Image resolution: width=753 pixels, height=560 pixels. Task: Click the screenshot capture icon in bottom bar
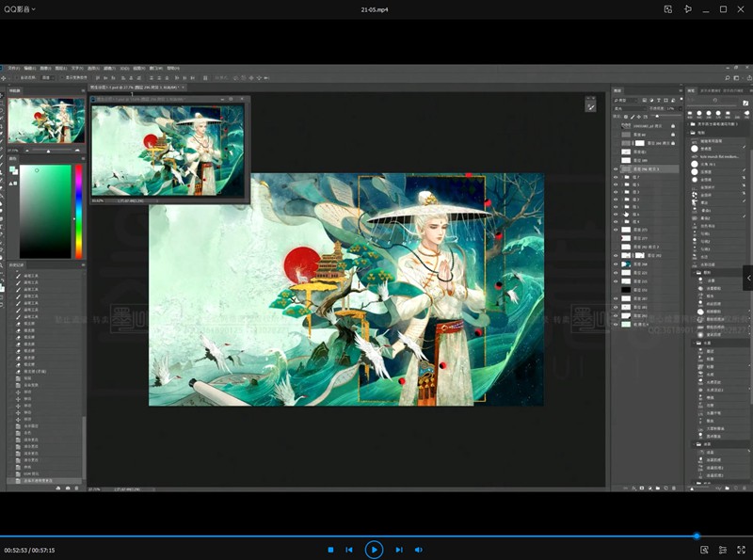point(703,550)
